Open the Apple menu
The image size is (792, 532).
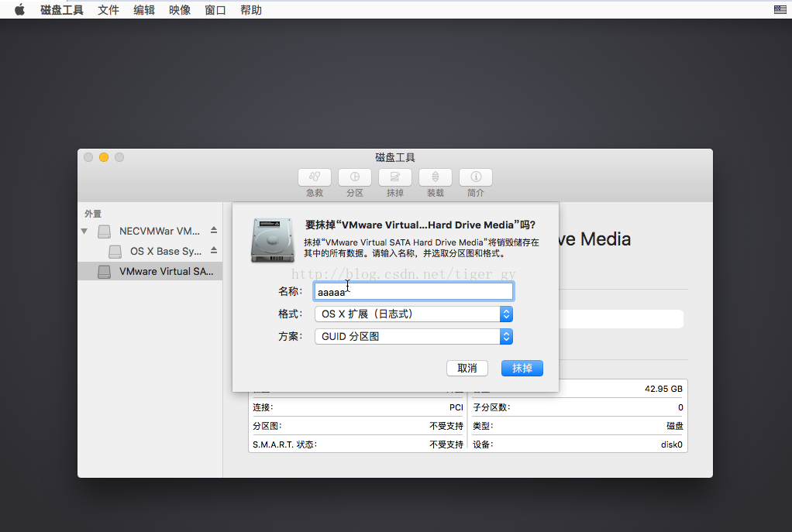(19, 9)
